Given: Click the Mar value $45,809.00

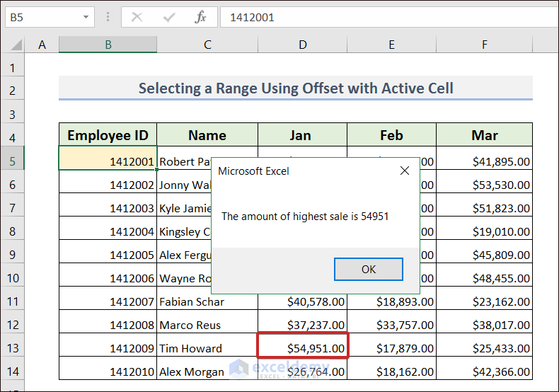Looking at the screenshot, I should tap(484, 252).
